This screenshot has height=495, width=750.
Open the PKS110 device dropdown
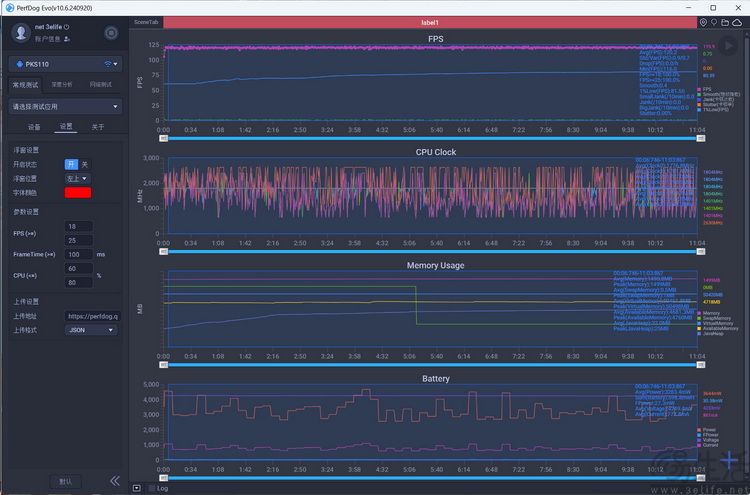65,64
